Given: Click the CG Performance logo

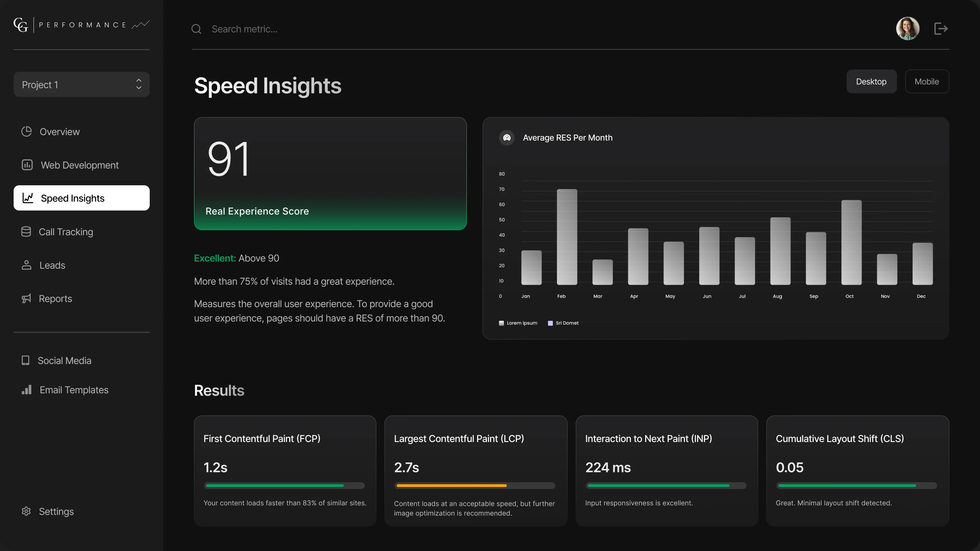Looking at the screenshot, I should [x=81, y=25].
